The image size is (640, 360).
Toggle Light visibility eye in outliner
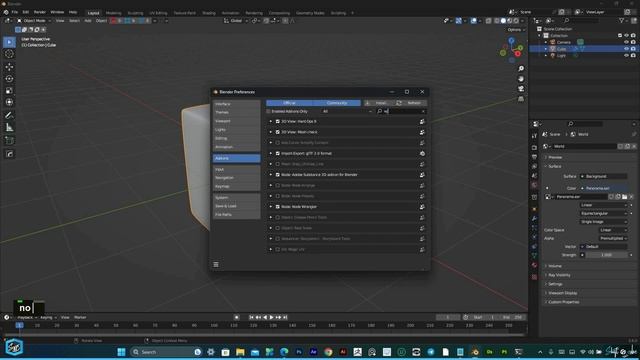(x=626, y=56)
